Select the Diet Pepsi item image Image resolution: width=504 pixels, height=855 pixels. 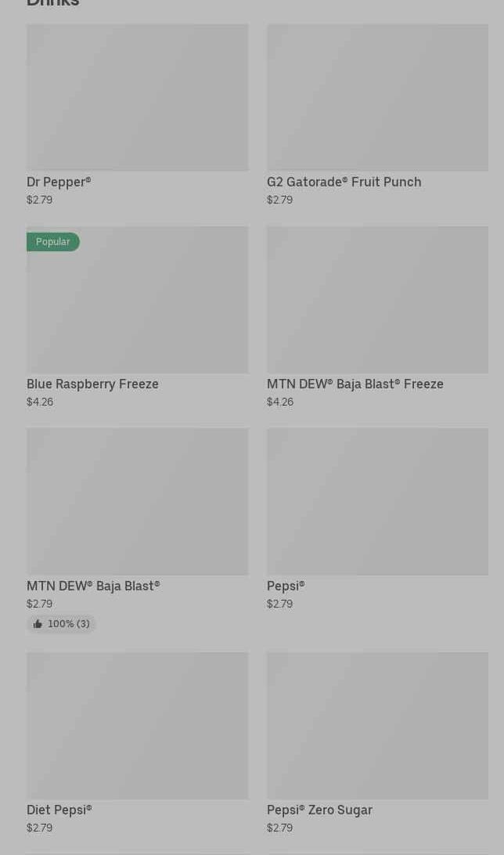(x=137, y=726)
